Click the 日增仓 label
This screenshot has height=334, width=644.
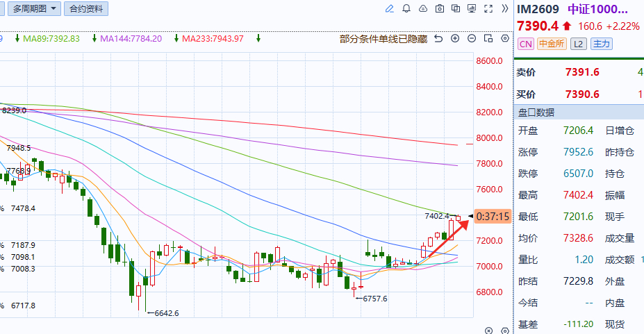(x=620, y=131)
